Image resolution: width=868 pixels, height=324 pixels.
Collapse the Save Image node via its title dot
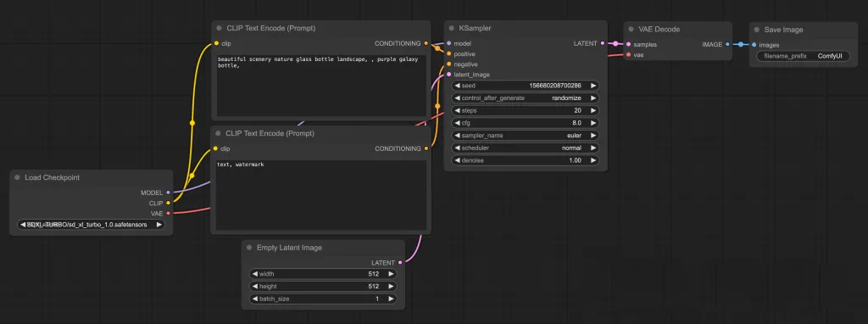(757, 30)
